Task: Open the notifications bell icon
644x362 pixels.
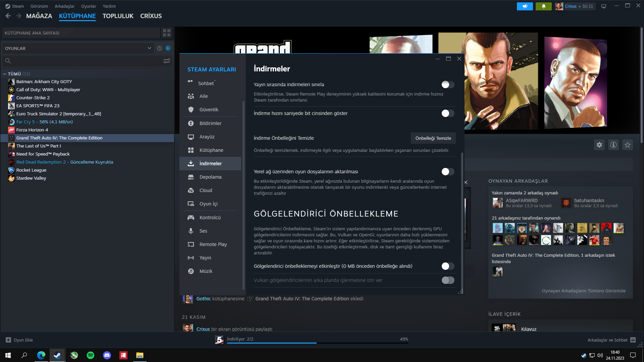Action: [x=543, y=6]
